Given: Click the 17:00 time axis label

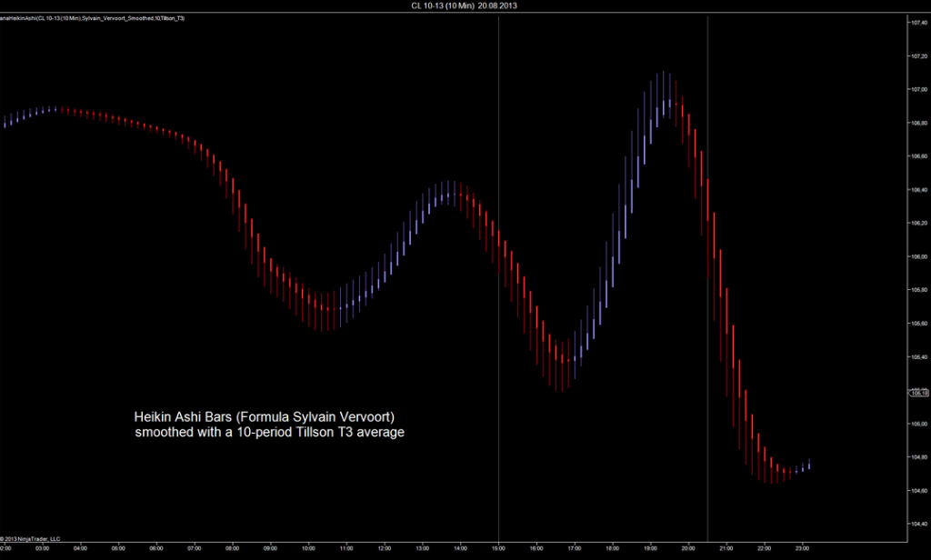Looking at the screenshot, I should 575,548.
